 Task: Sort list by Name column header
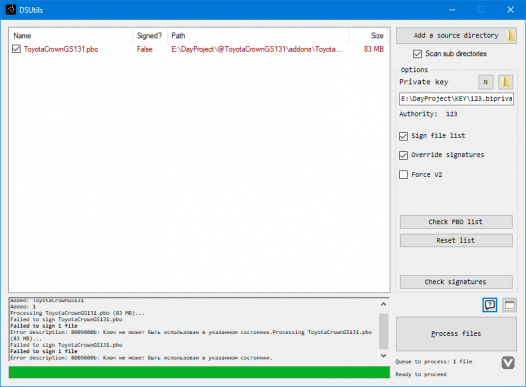[70, 36]
